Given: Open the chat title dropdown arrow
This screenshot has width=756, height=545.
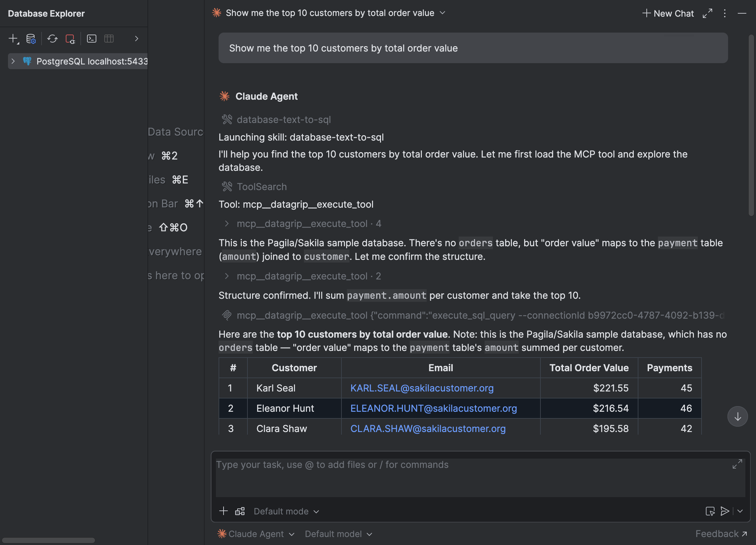Looking at the screenshot, I should [442, 13].
